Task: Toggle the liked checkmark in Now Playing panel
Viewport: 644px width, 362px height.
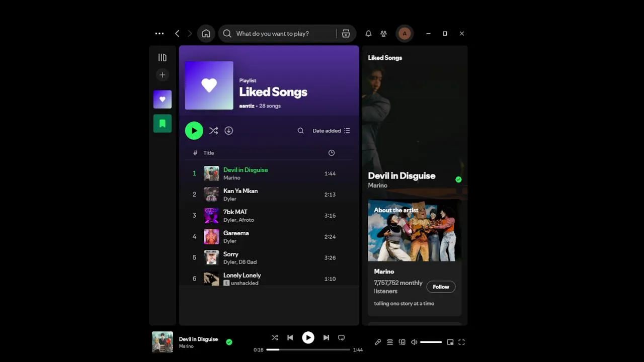Action: point(458,179)
